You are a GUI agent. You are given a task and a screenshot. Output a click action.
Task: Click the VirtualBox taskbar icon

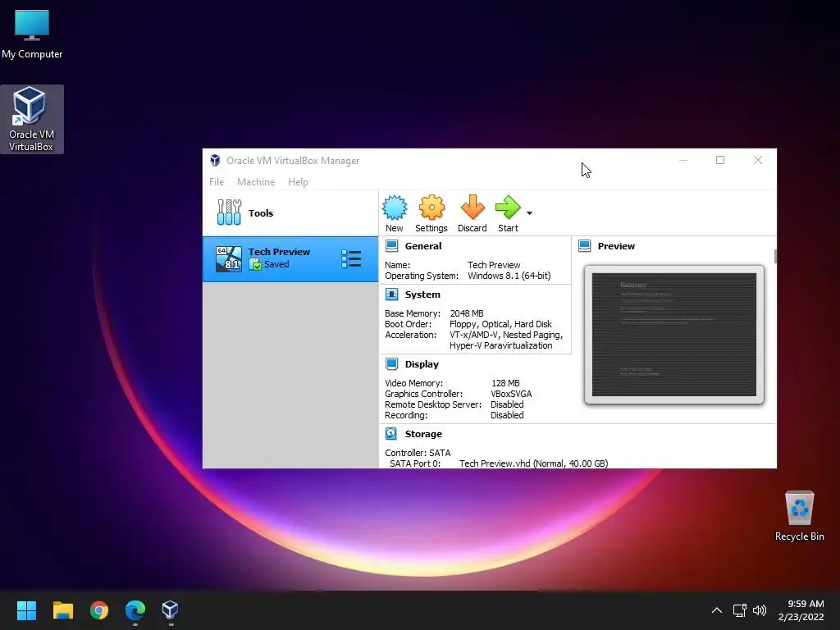tap(171, 609)
